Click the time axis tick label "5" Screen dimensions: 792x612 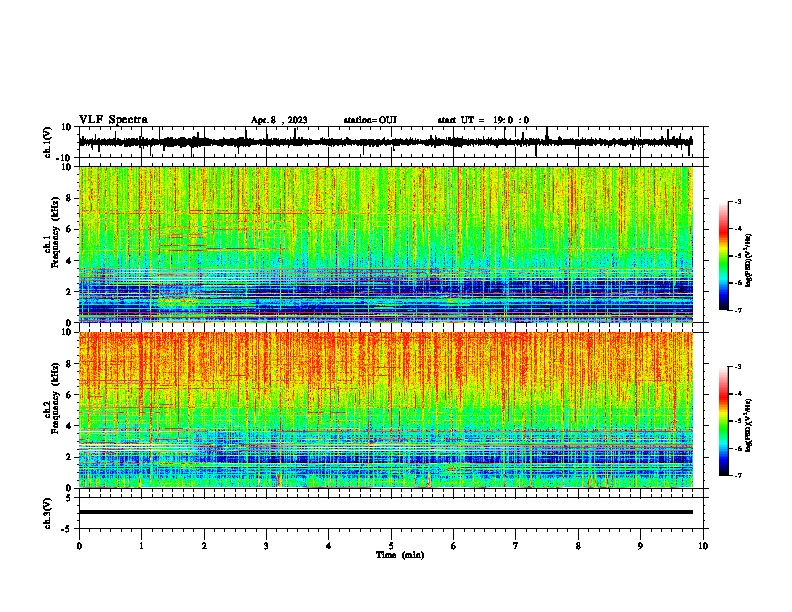click(391, 546)
